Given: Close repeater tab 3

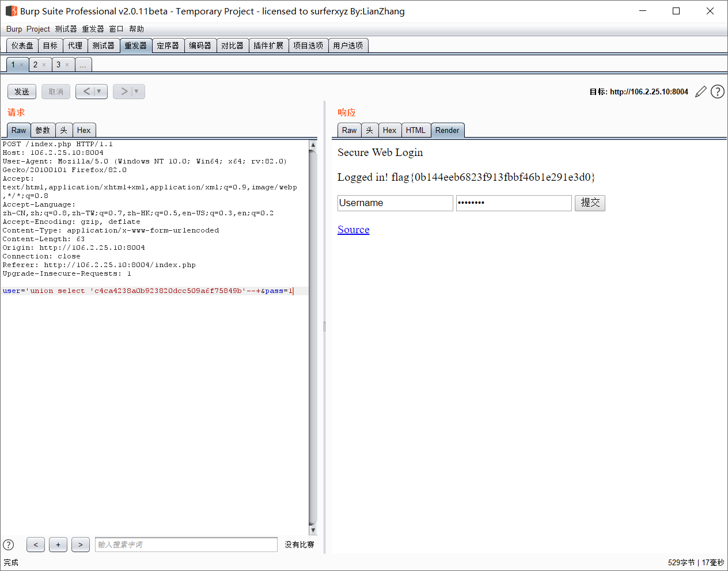Looking at the screenshot, I should tap(67, 65).
